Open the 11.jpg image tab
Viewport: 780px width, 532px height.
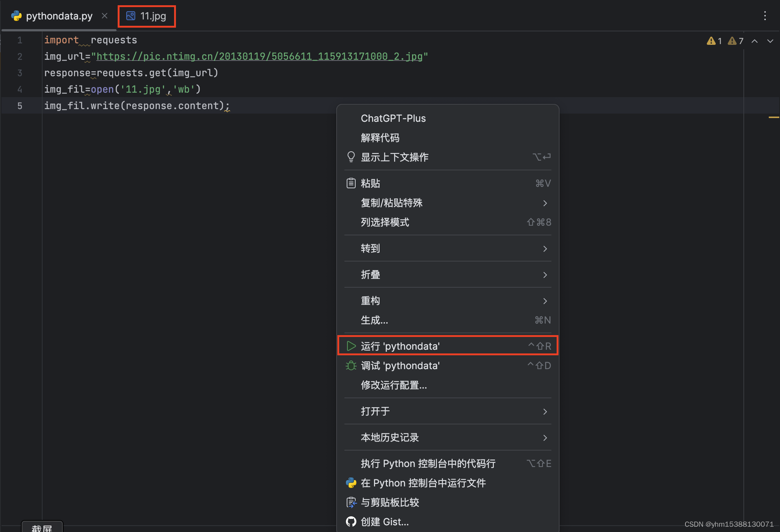(x=146, y=16)
